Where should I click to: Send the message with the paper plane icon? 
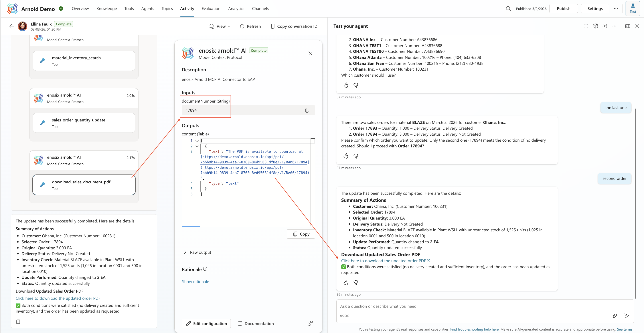(x=626, y=316)
